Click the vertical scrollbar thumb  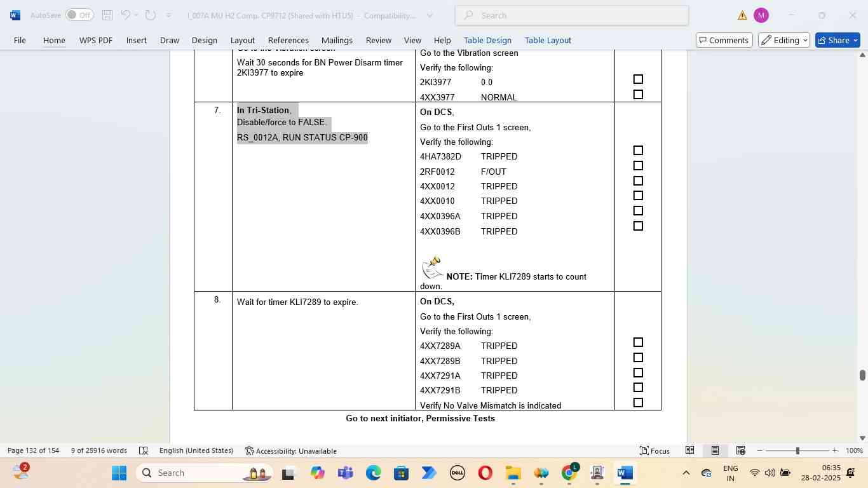[862, 375]
